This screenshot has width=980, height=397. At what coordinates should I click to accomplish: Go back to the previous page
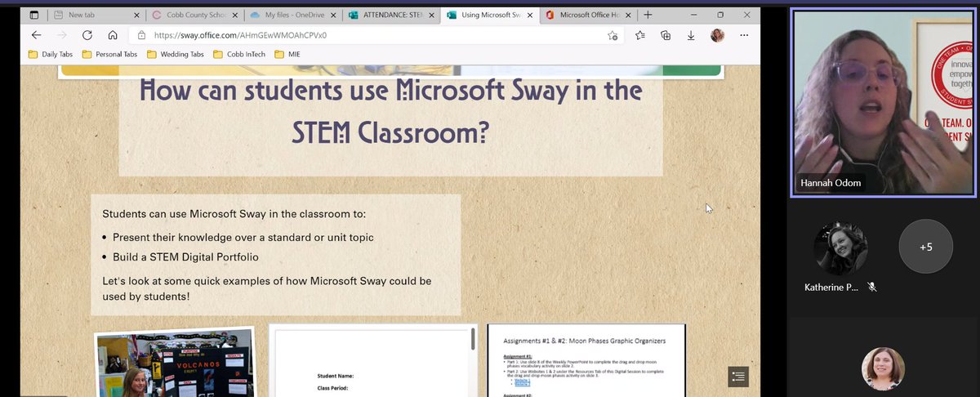point(36,35)
